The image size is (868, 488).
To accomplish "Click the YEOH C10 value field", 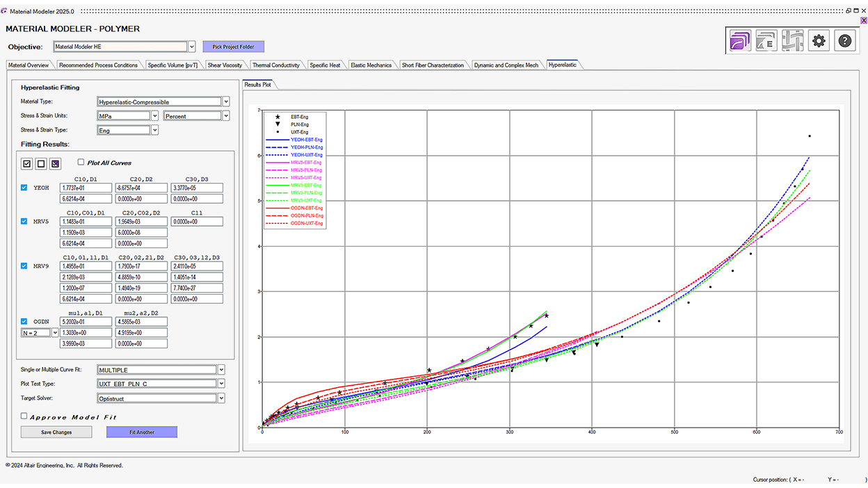I will click(86, 188).
